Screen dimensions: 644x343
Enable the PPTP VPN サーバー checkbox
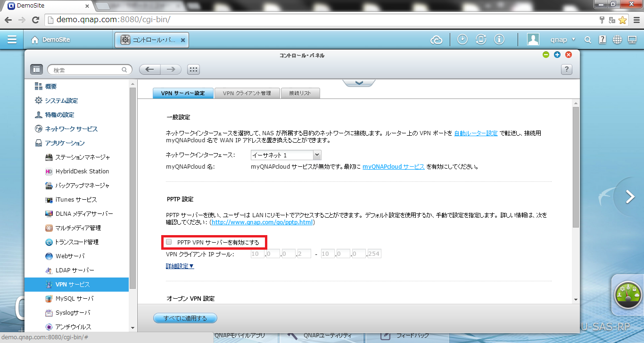pyautogui.click(x=169, y=242)
